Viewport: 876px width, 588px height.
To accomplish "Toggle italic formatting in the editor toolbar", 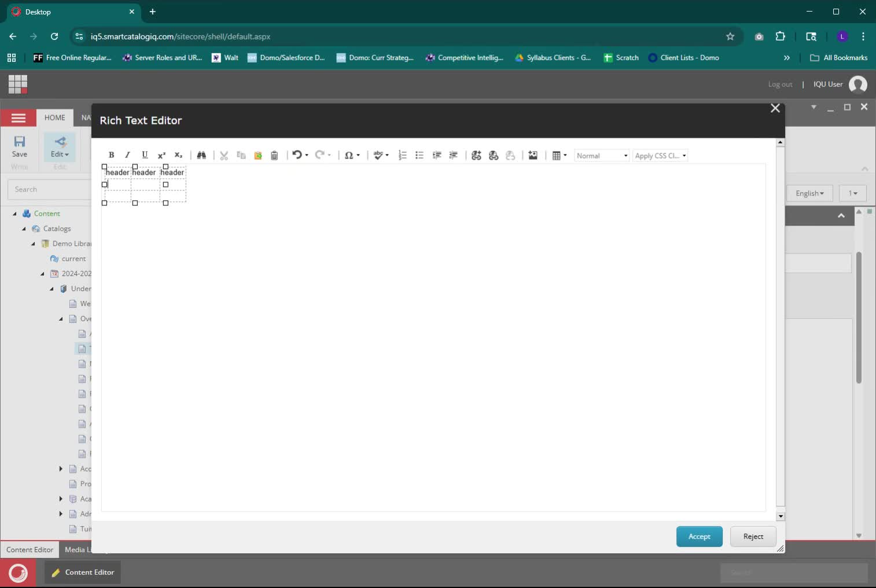I will (127, 155).
